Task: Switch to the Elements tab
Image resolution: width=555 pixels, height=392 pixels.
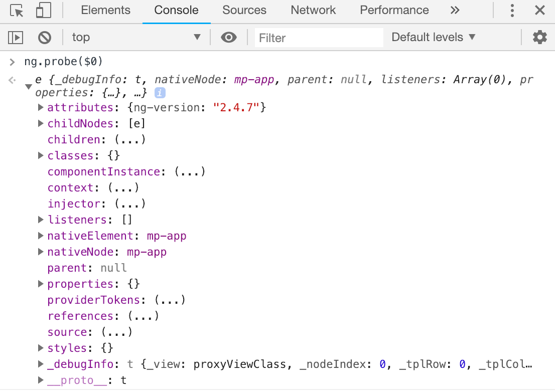Action: click(105, 11)
